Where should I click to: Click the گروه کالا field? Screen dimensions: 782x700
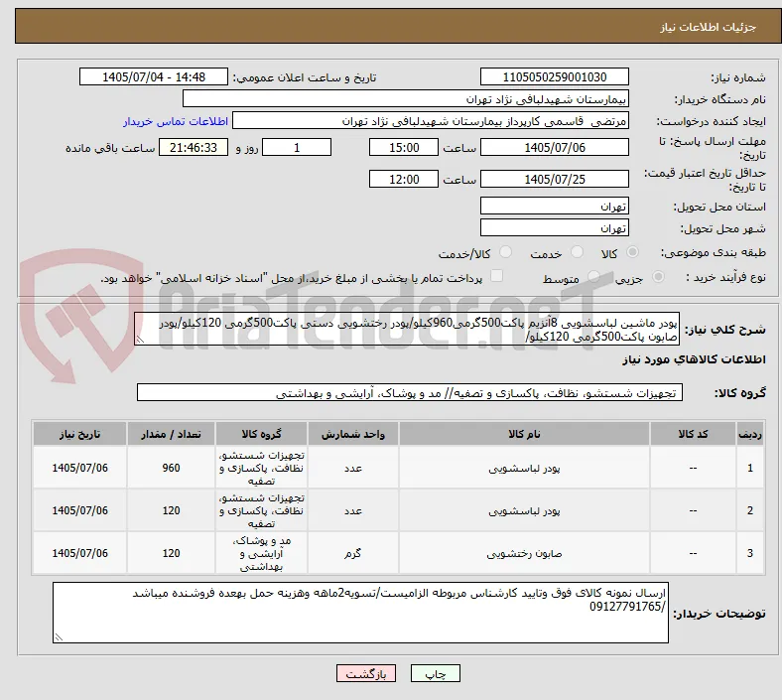(x=410, y=392)
